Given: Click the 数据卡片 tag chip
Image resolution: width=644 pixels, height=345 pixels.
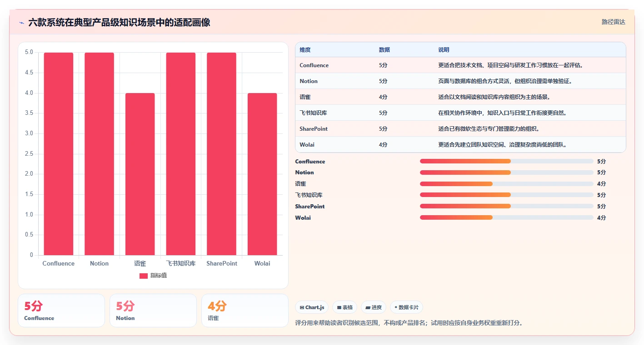Looking at the screenshot, I should (406, 307).
